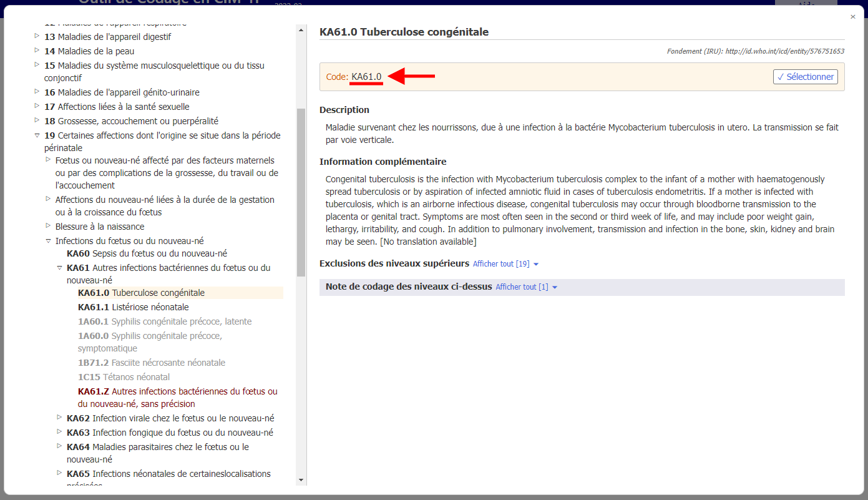
Task: Open 18 Grossesse, accouchement ou puerpéralité chapter
Action: (131, 121)
